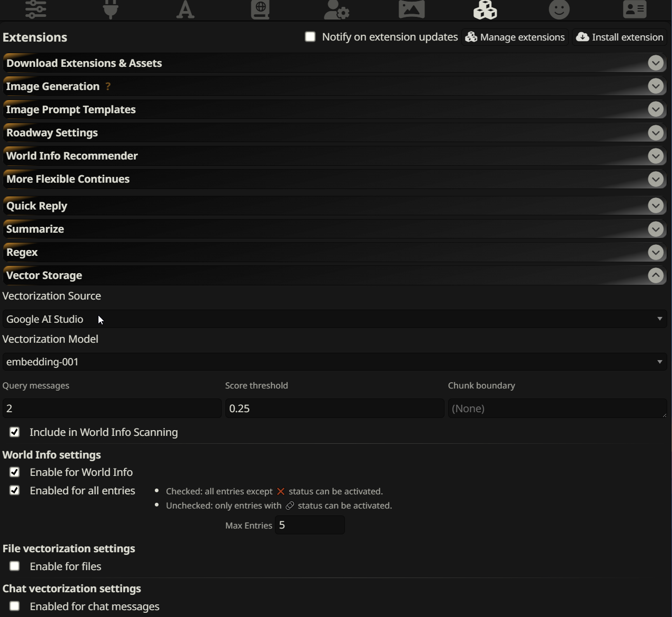Click the cubes icon on Manage extensions
This screenshot has height=617, width=672.
[x=471, y=37]
